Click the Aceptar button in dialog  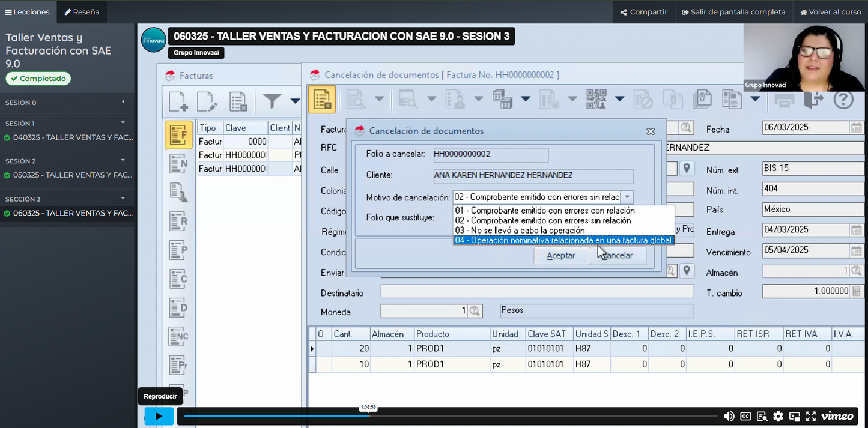(560, 256)
